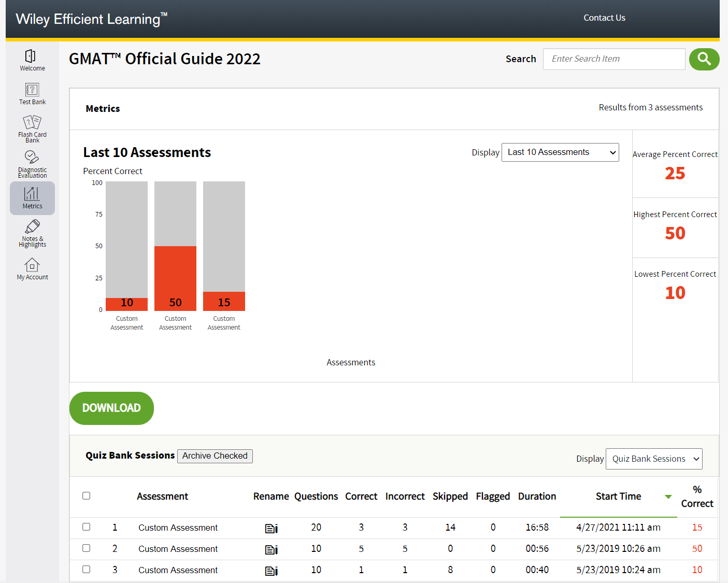
Task: Click rename icon for assessment row 3
Action: (272, 571)
